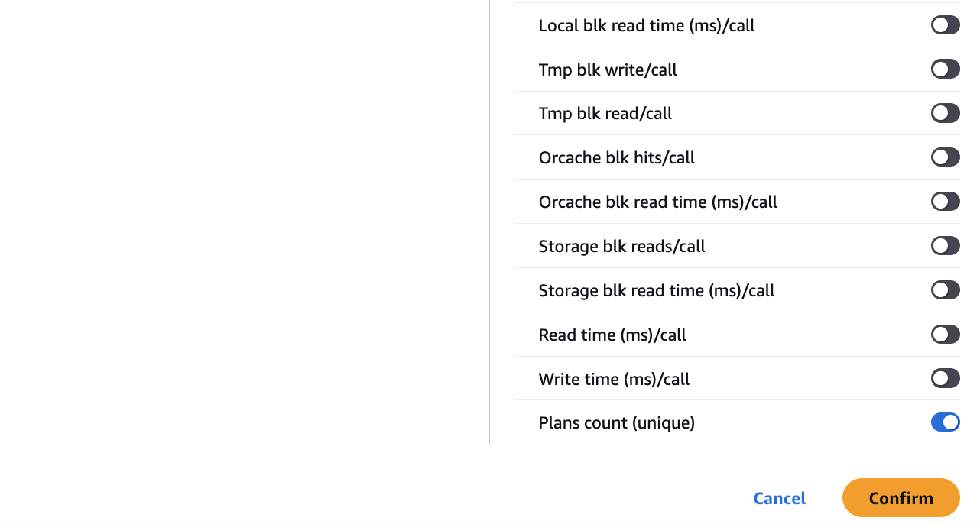Switch on Orcache blk hits/call
This screenshot has height=524, width=980.
pos(945,157)
